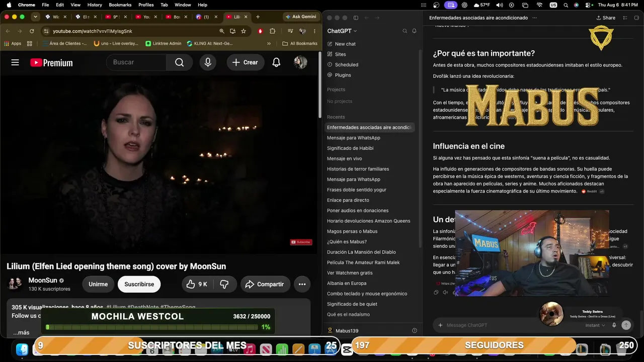The image size is (644, 362).
Task: Open the History menu in the menu bar
Action: coord(95,5)
